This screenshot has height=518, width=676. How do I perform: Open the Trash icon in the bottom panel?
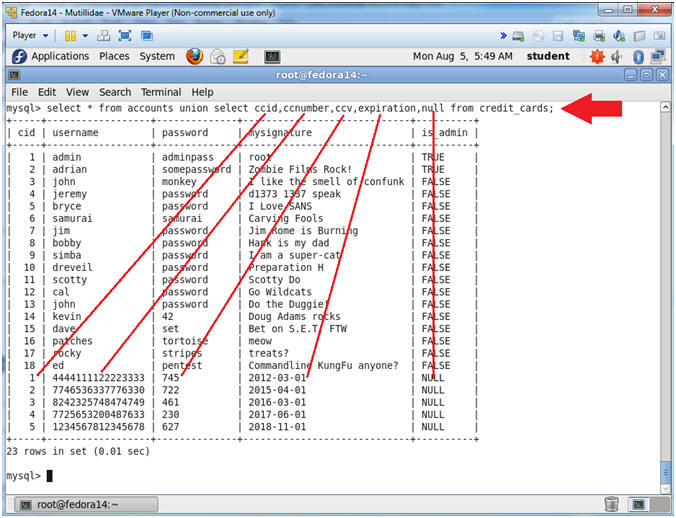(x=611, y=503)
